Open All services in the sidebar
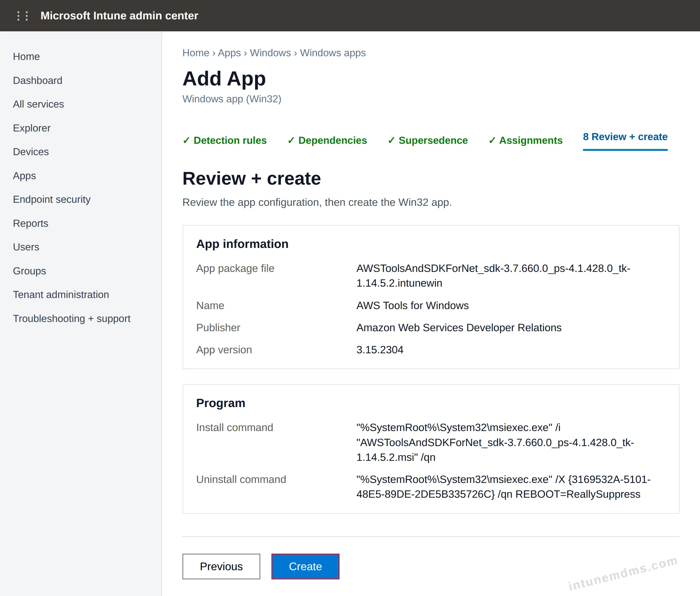Screen dimensions: 700x596 pyautogui.click(x=38, y=104)
